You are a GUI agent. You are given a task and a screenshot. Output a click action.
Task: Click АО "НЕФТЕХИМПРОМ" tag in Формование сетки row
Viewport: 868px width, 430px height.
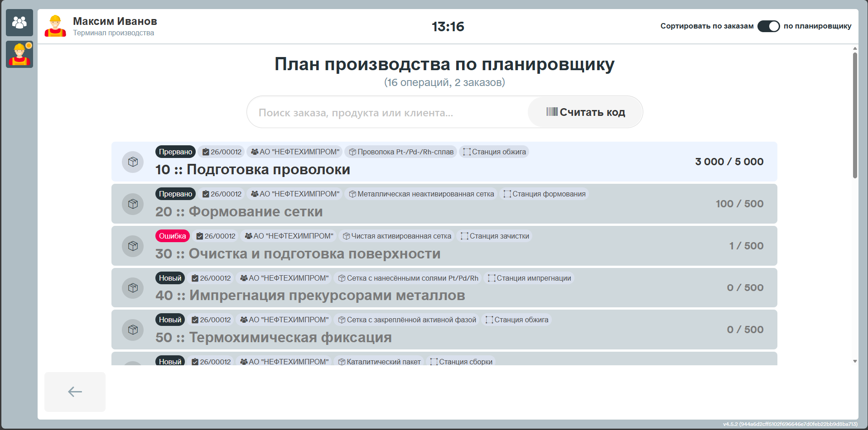[x=295, y=194]
